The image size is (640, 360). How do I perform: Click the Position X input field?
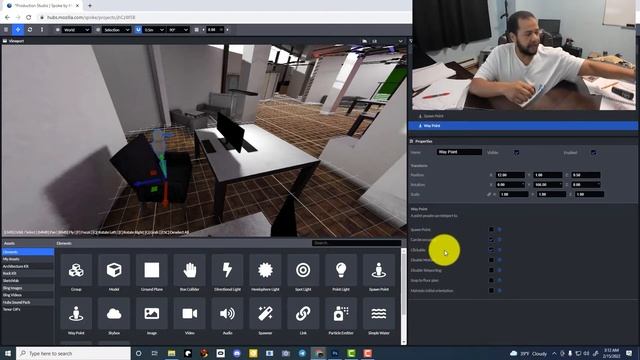[x=510, y=175]
